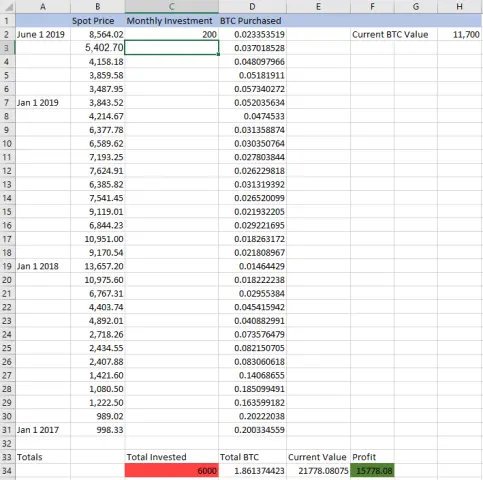Select the Total BTC value 1.861374423

(252, 471)
